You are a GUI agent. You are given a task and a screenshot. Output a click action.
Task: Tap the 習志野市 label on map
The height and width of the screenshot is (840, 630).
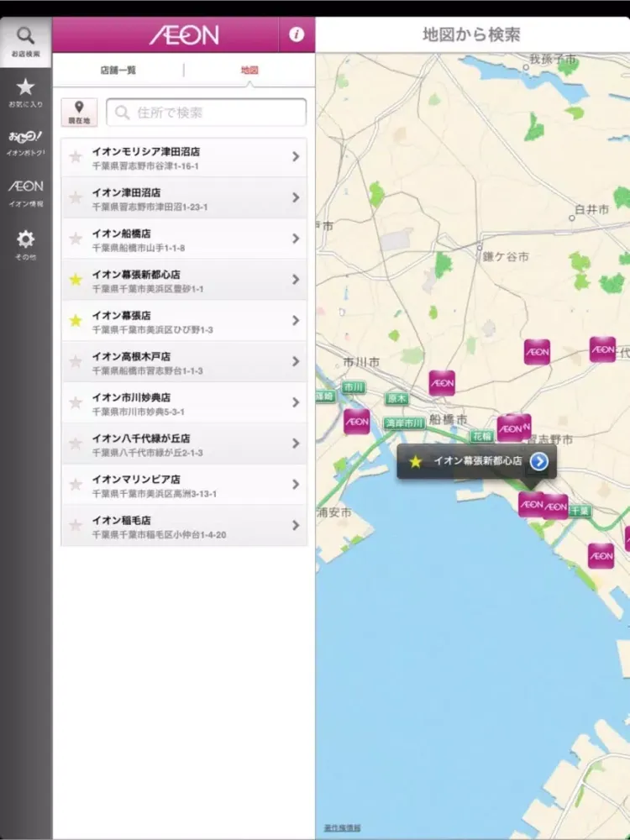tap(549, 440)
